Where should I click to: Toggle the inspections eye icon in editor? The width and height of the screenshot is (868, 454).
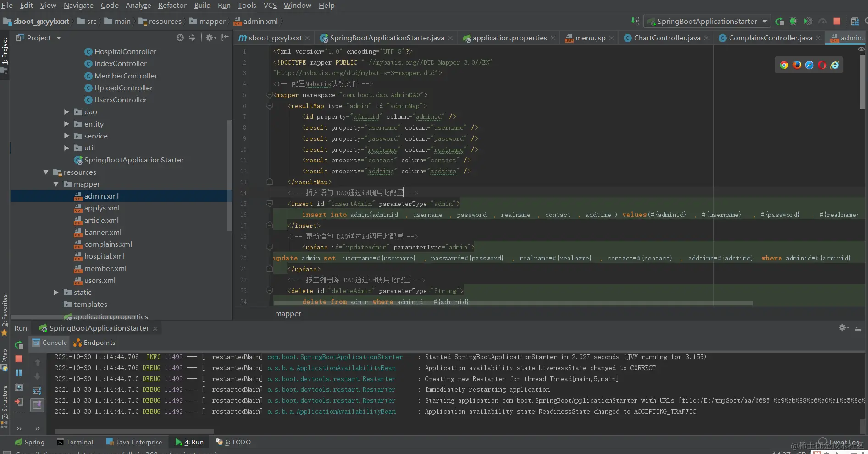click(862, 49)
